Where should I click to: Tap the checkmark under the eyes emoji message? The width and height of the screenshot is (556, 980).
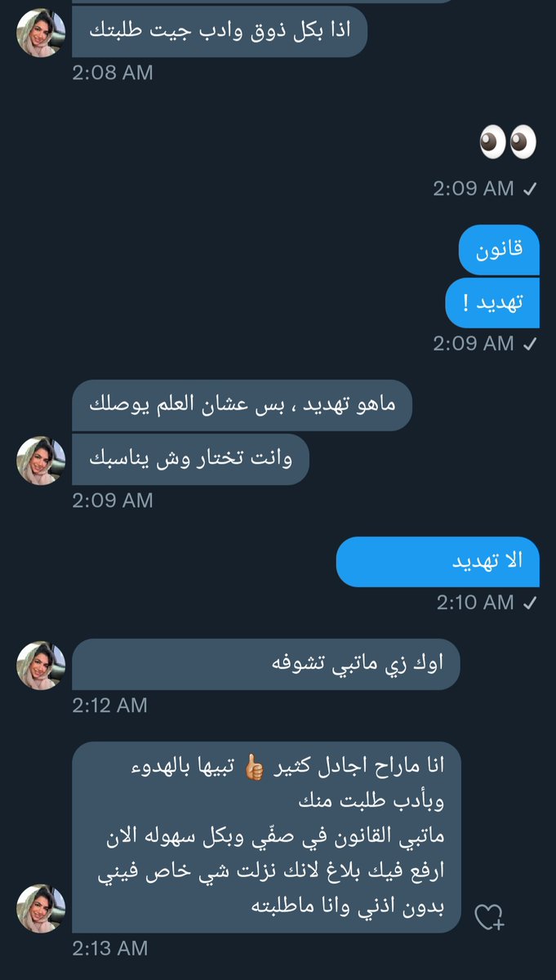click(529, 189)
